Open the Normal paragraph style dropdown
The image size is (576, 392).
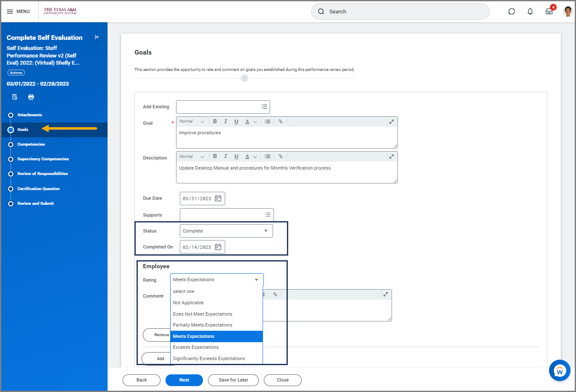click(x=192, y=121)
